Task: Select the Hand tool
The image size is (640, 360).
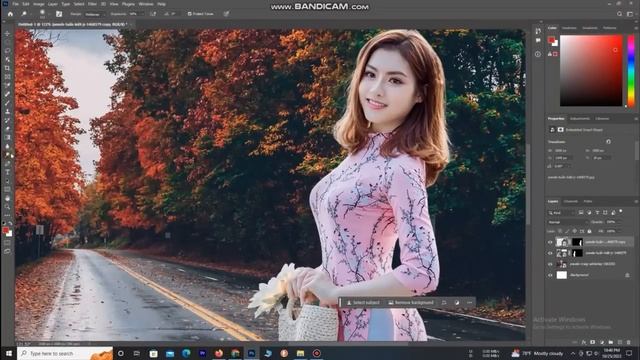Action: pos(7,198)
